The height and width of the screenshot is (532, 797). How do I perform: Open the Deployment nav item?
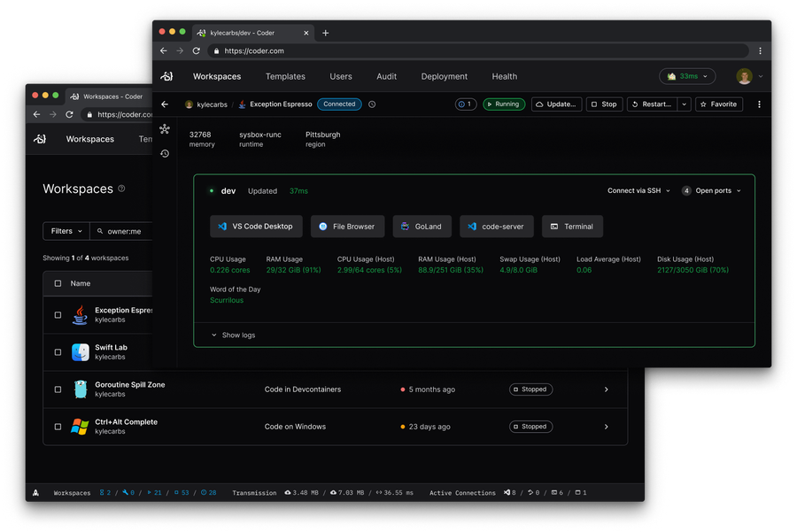[x=445, y=76]
